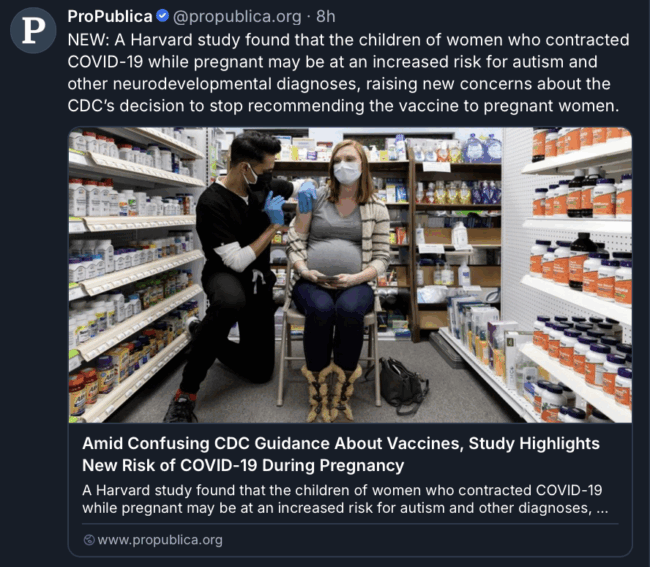Click post text line mentioning "CDC's decision"
This screenshot has height=567, width=650.
(343, 106)
